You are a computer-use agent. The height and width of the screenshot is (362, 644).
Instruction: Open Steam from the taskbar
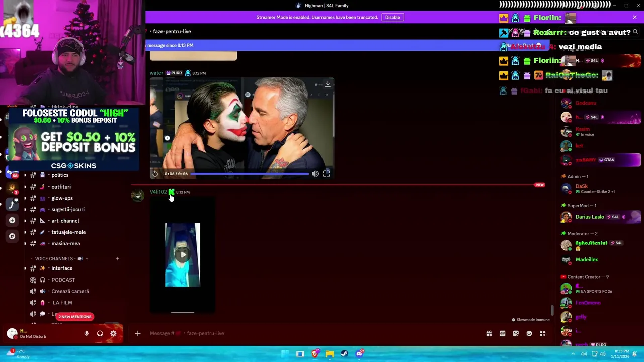(344, 354)
